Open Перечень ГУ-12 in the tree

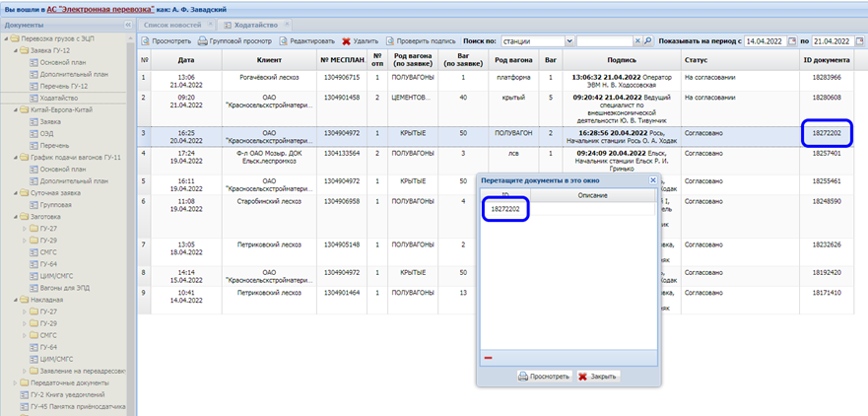tap(64, 86)
